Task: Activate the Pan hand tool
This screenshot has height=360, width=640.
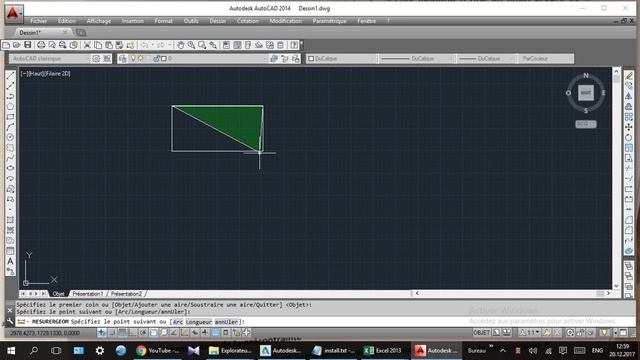Action: [x=180, y=45]
